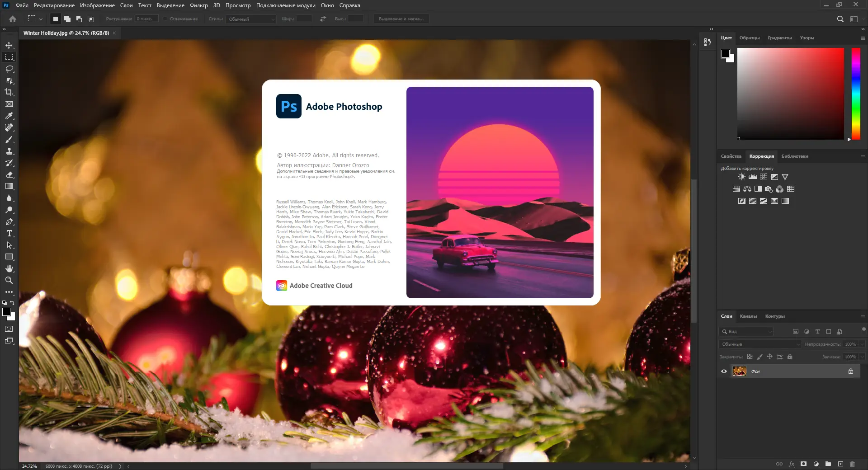Viewport: 868px width, 470px height.
Task: Open the Фильтр menu
Action: pyautogui.click(x=199, y=5)
